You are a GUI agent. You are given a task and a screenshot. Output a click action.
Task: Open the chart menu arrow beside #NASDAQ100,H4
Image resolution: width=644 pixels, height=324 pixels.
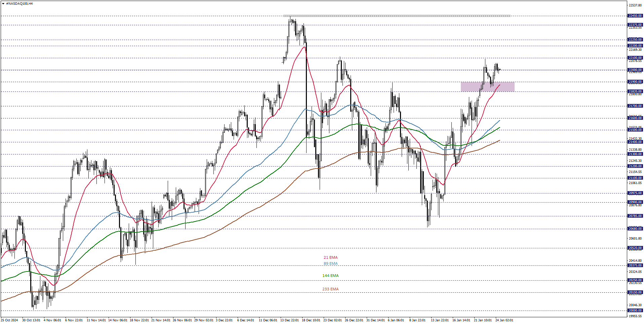click(3, 4)
